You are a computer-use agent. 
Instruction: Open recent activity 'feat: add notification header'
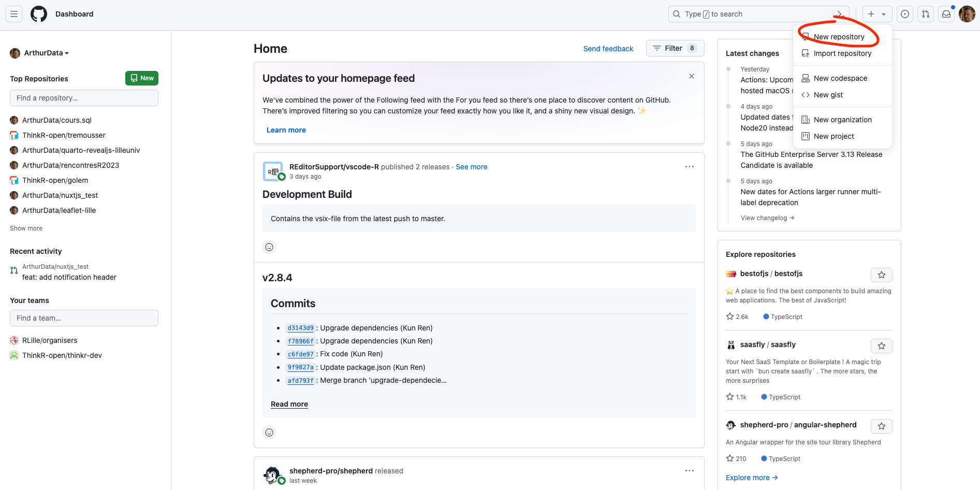(69, 277)
